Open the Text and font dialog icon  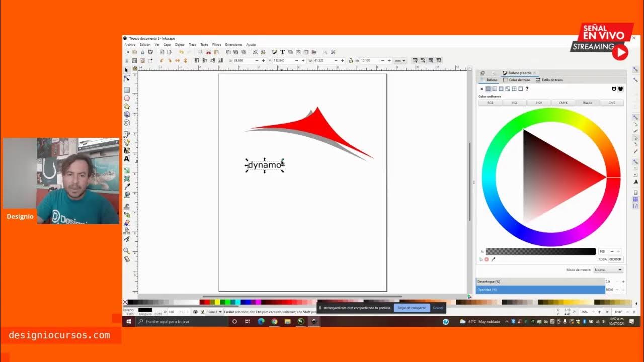(282, 52)
